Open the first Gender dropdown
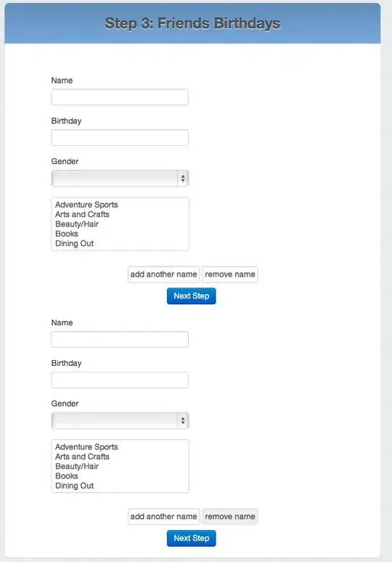This screenshot has height=562, width=392. point(120,178)
